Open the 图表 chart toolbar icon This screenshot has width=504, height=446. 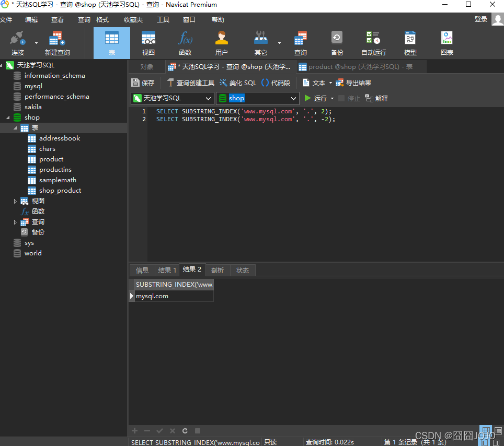point(447,43)
